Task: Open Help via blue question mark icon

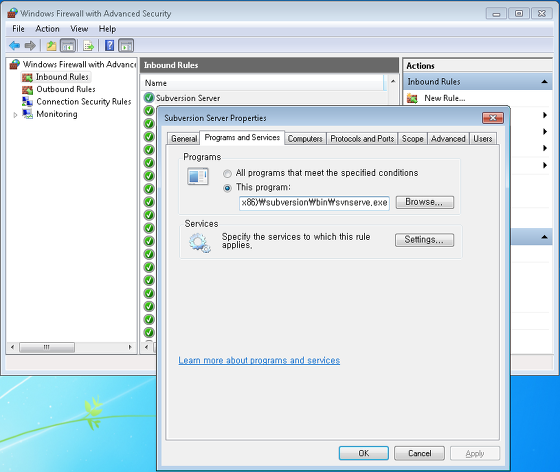Action: 110,45
